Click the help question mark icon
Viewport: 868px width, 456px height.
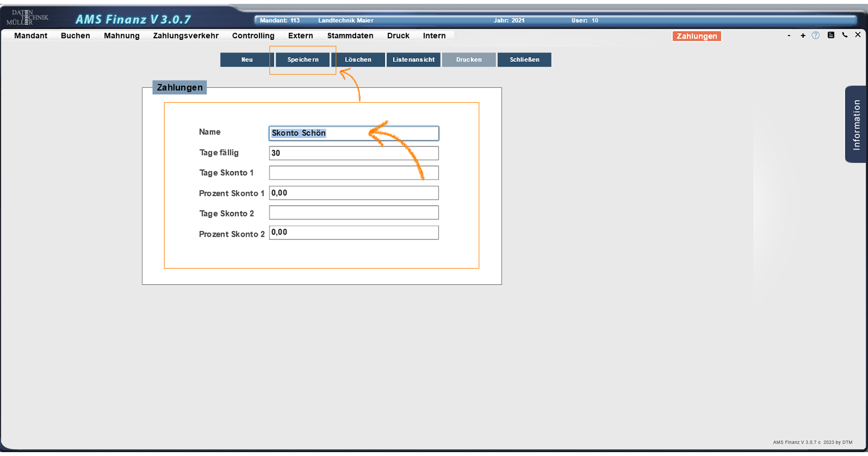click(816, 35)
